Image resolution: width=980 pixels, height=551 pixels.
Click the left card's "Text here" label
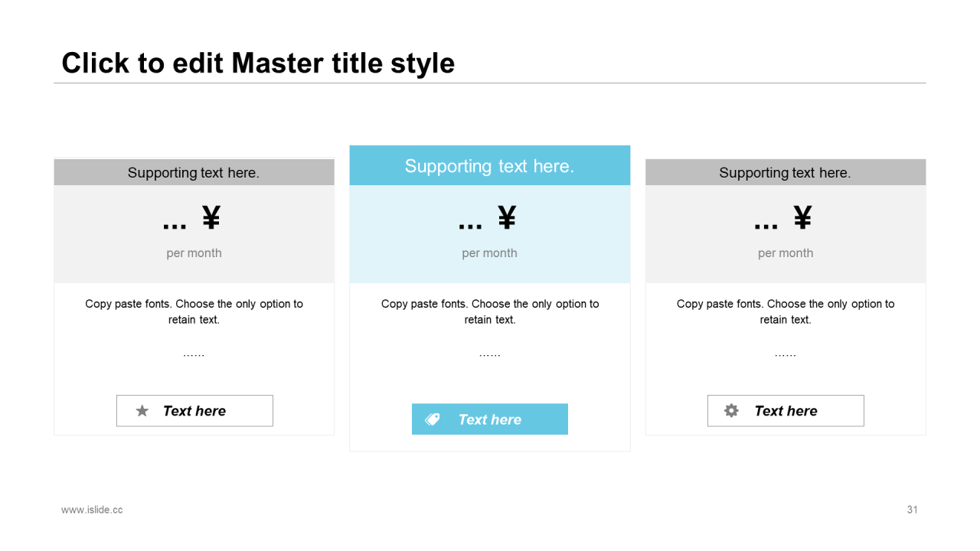pos(194,411)
